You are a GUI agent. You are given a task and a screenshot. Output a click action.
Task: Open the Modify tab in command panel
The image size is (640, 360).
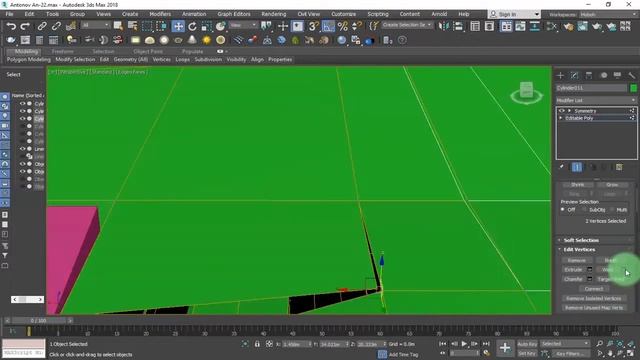[574, 76]
